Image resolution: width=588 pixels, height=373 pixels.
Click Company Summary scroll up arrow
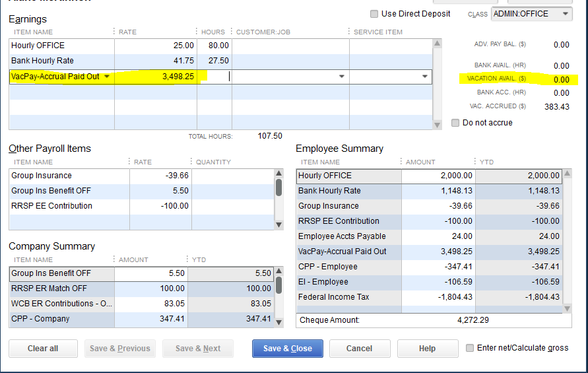[x=278, y=271]
